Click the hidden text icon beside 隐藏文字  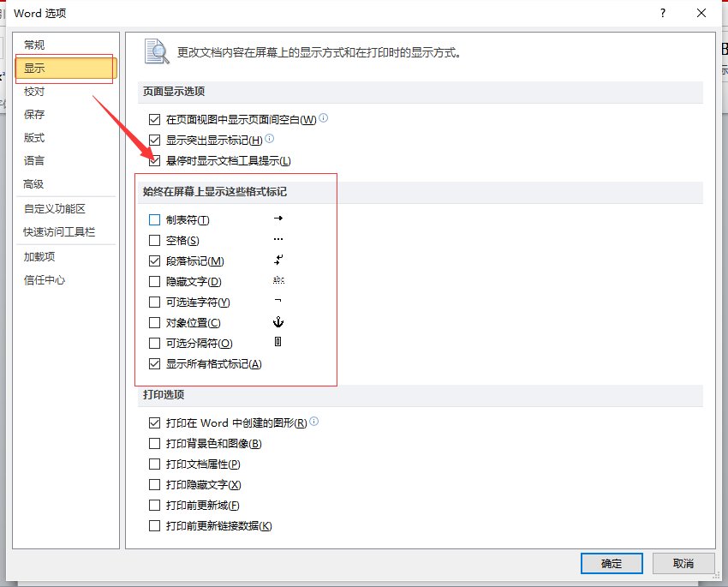(x=278, y=281)
